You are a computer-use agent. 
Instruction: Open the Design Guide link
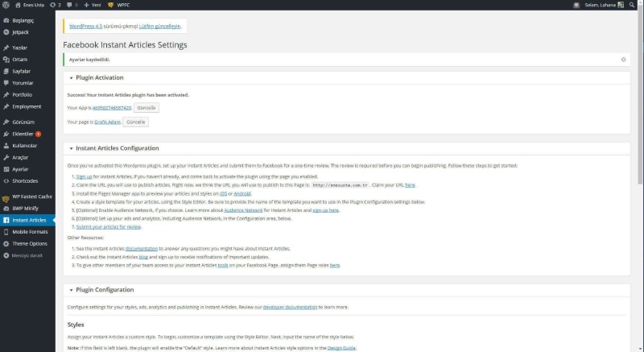(x=341, y=348)
